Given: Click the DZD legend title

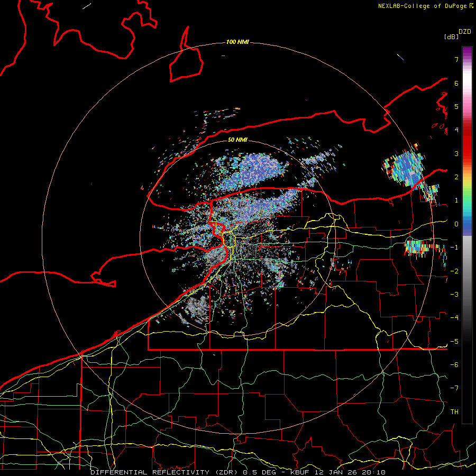Looking at the screenshot, I should 465,31.
